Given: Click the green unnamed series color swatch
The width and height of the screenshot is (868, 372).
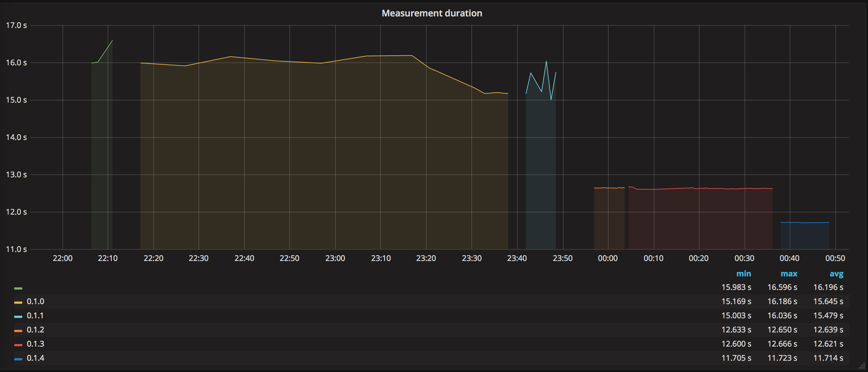Looking at the screenshot, I should click(18, 288).
